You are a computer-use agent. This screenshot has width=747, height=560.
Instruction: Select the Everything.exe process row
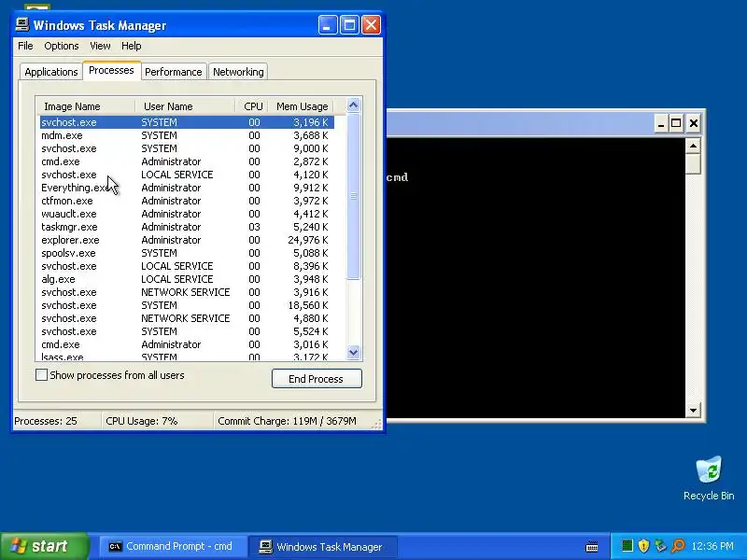pos(187,188)
